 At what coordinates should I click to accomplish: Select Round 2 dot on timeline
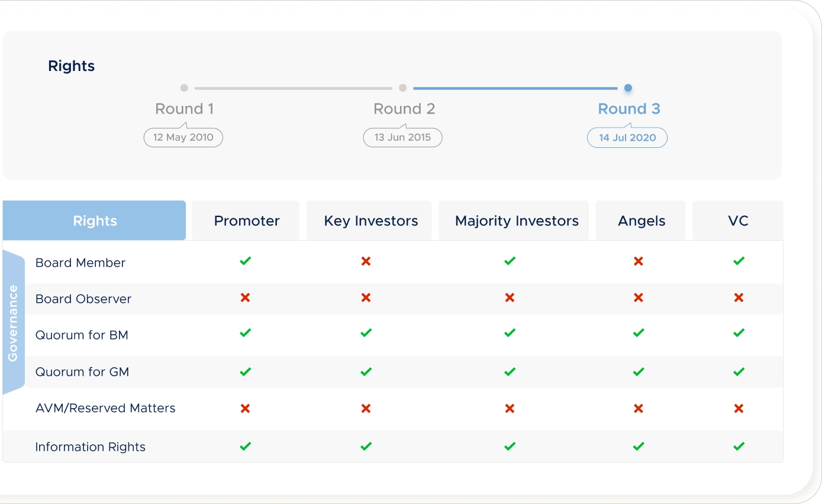click(x=402, y=88)
